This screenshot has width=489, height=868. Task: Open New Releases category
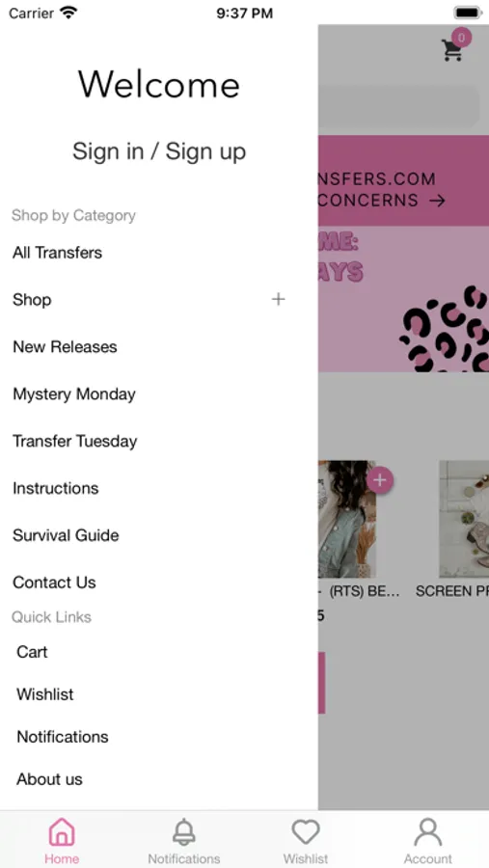pos(65,347)
